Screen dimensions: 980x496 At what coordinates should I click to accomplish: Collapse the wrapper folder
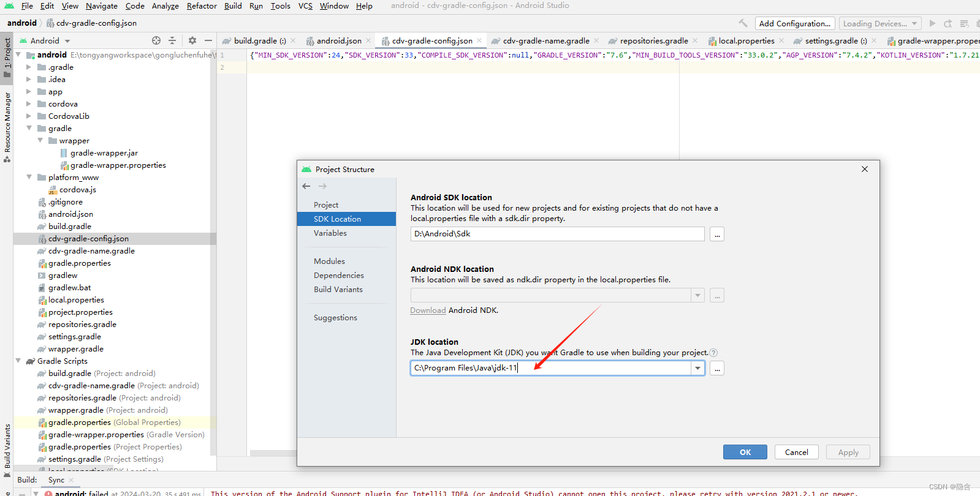(40, 140)
